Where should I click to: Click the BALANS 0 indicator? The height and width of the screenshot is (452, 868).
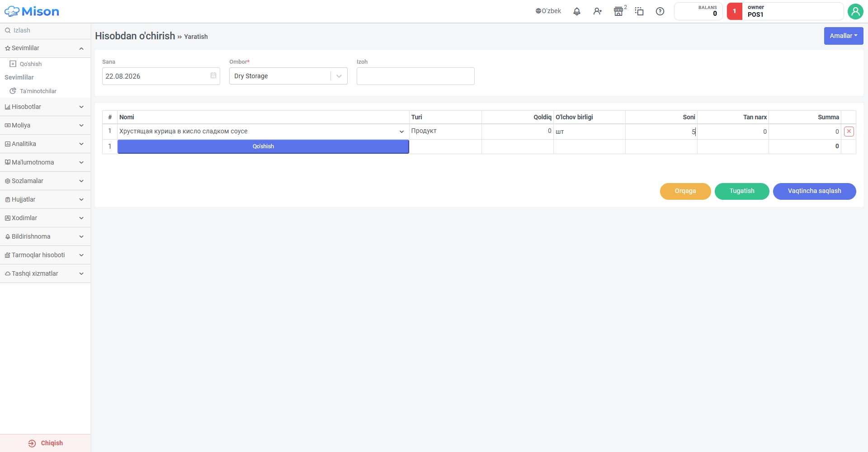[x=698, y=11]
